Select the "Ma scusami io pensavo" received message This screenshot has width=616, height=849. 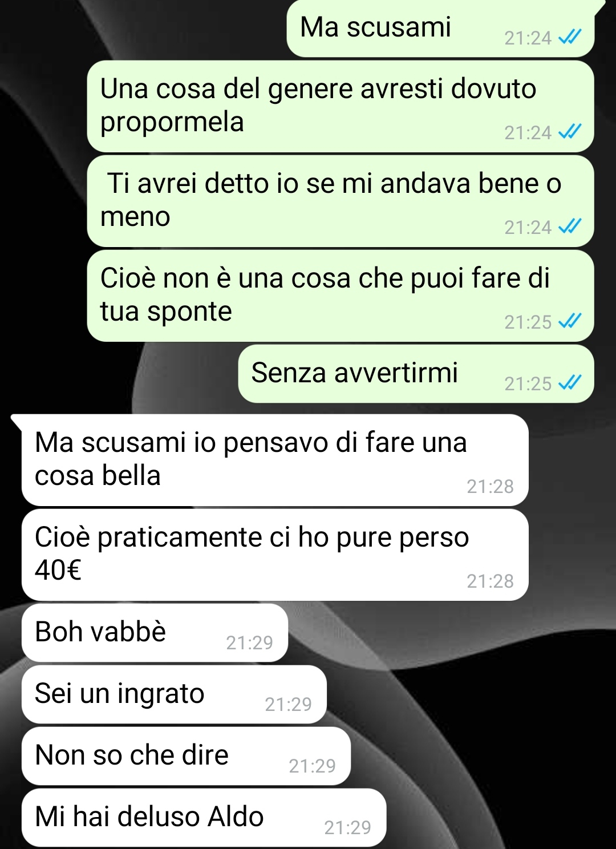click(x=275, y=460)
